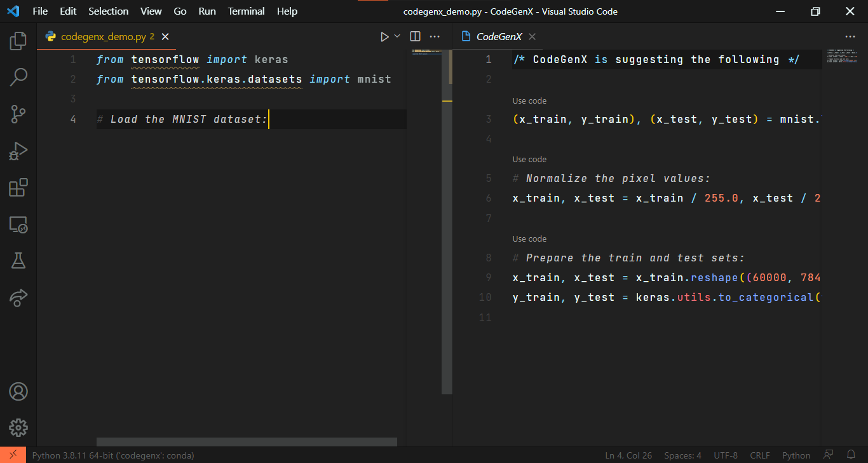
Task: Click the VS Code logo in the title bar
Action: pyautogui.click(x=13, y=11)
